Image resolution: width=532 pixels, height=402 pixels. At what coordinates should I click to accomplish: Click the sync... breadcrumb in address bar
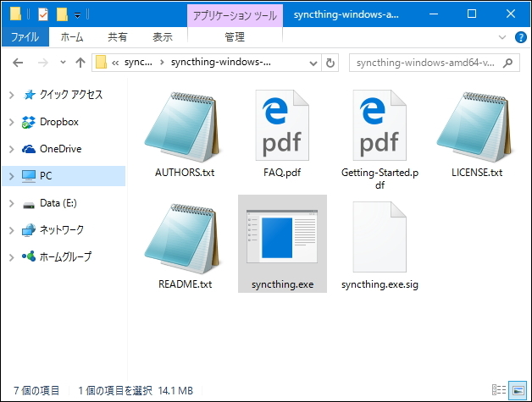pyautogui.click(x=138, y=62)
